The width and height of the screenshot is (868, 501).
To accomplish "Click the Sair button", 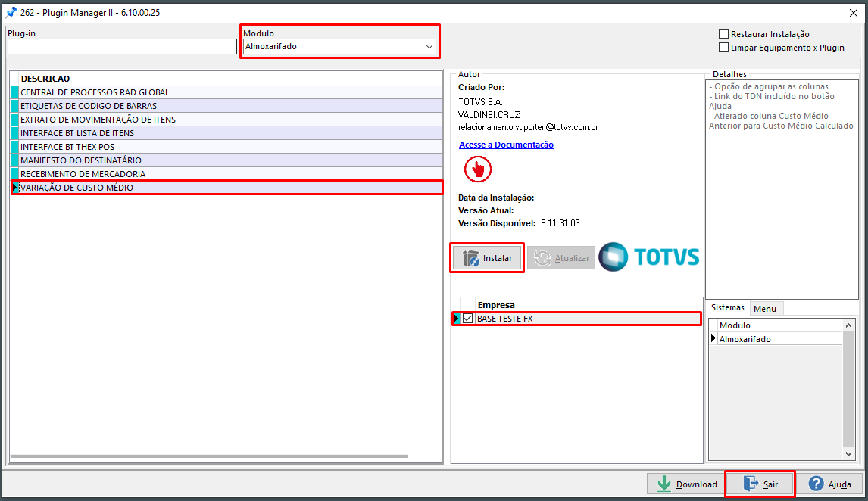I will coord(760,484).
